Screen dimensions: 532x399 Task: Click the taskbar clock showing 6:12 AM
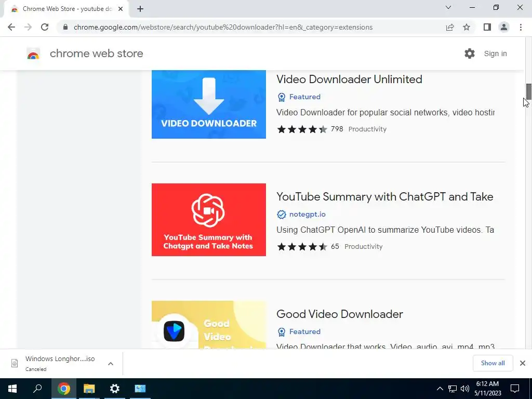487,389
